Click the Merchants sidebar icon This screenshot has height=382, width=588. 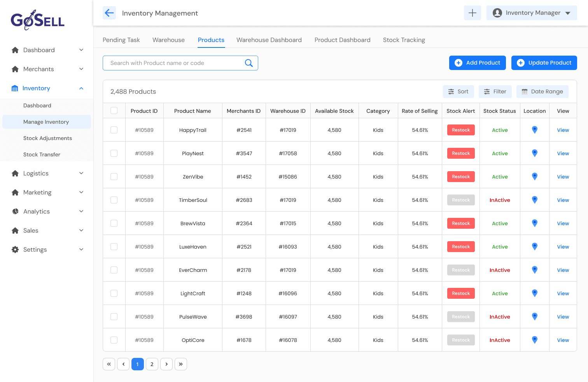point(15,69)
